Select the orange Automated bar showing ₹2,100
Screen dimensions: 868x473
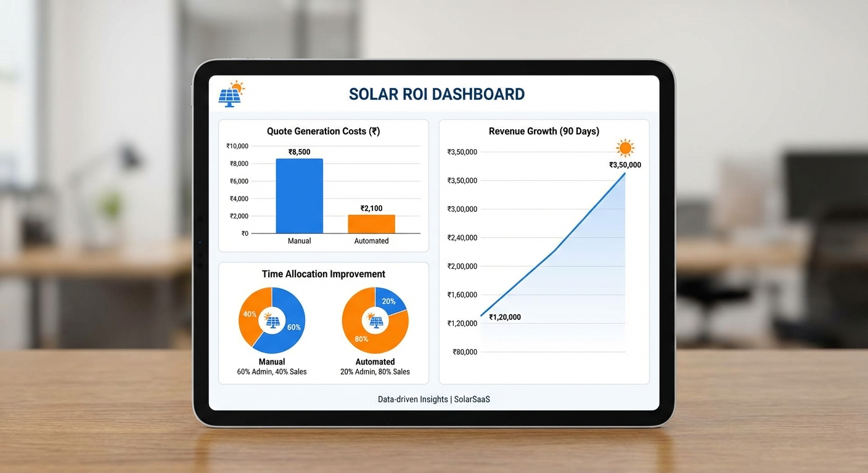[x=371, y=223]
